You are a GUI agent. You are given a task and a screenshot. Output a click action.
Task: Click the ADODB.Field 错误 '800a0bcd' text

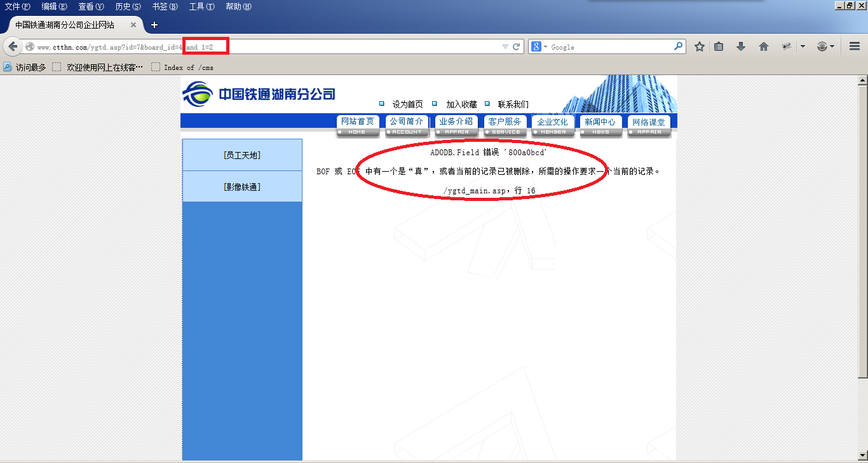coord(489,153)
